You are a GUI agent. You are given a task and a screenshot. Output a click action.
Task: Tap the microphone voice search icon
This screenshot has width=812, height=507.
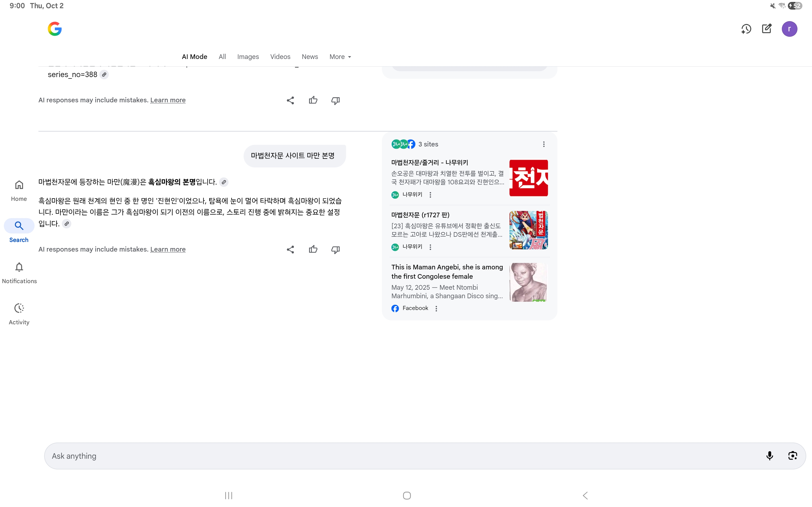769,455
